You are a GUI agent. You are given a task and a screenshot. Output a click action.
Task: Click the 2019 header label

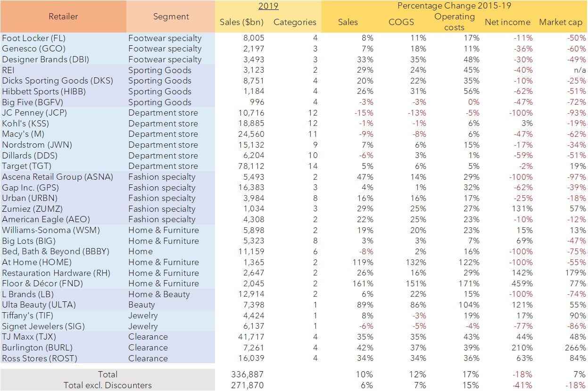click(268, 6)
